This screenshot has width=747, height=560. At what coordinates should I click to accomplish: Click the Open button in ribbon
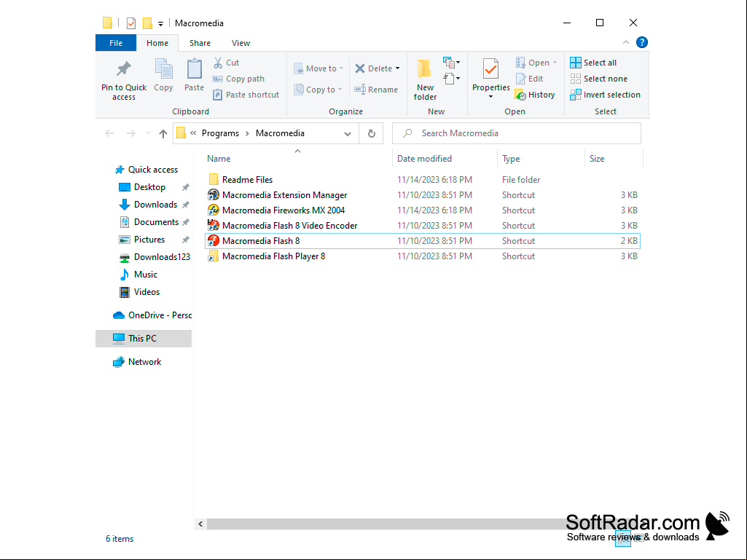[x=536, y=63]
